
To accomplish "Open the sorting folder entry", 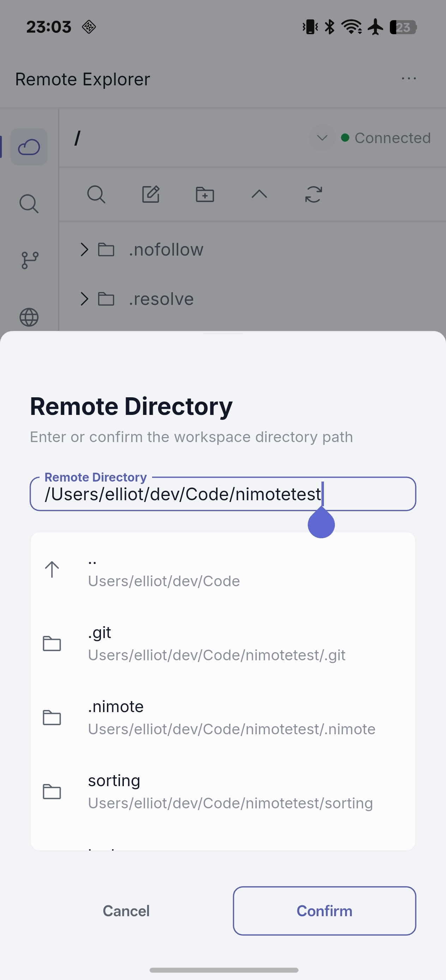I will pyautogui.click(x=223, y=792).
